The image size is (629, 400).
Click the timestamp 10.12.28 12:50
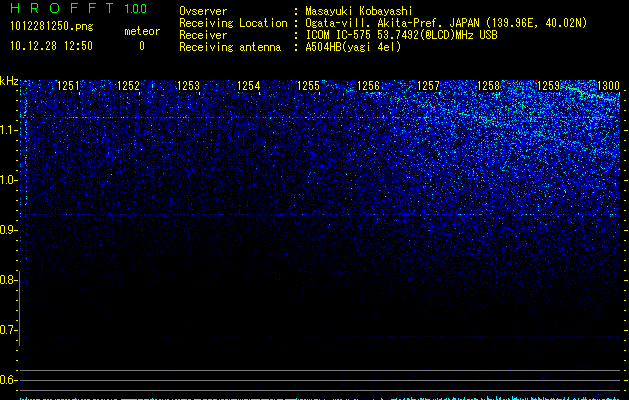pyautogui.click(x=51, y=46)
